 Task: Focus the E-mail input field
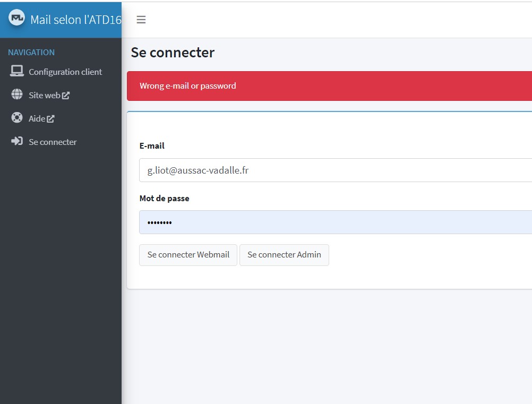point(334,170)
